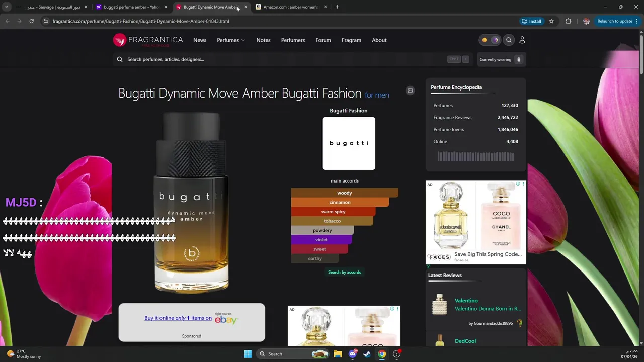Viewport: 644px width, 362px height.
Task: Click the Fragrantica logo
Action: [x=148, y=40]
